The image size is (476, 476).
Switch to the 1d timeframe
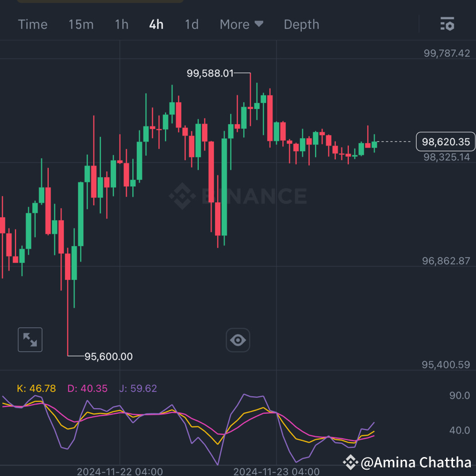[x=191, y=24]
